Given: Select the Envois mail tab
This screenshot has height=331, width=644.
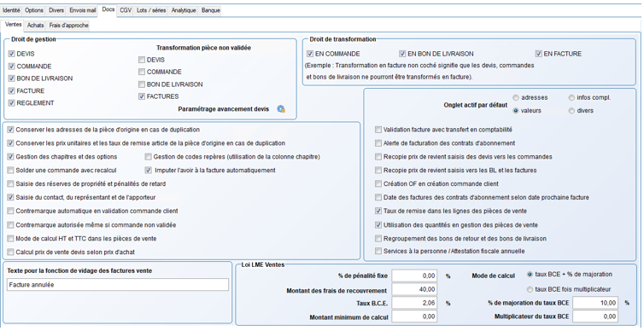Looking at the screenshot, I should coord(83,10).
